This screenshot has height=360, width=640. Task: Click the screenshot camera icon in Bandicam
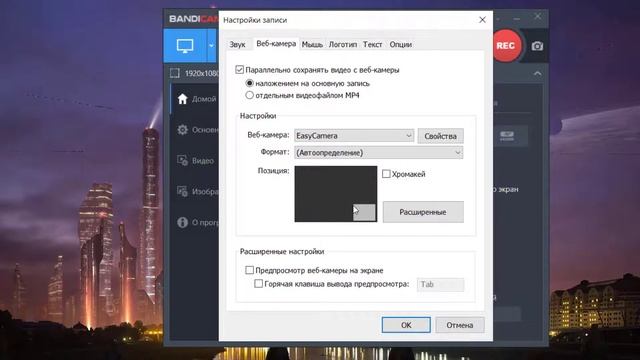click(x=537, y=46)
